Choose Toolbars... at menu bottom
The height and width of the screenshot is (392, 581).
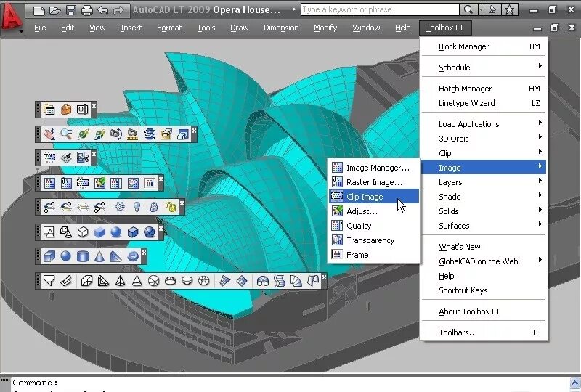pos(484,332)
